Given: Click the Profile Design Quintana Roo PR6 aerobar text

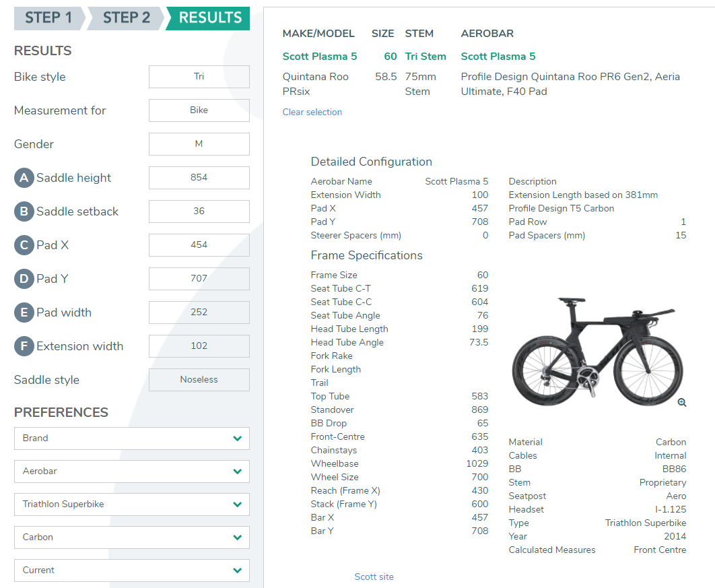Looking at the screenshot, I should tap(570, 84).
